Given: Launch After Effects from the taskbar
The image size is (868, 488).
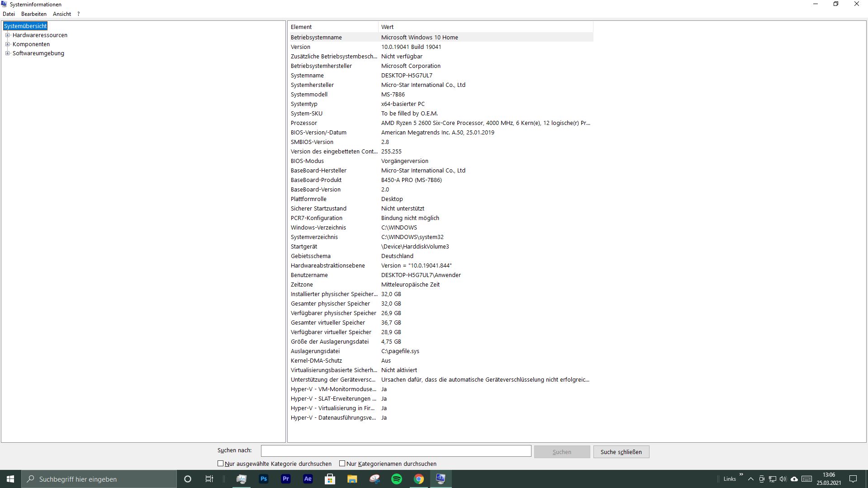Looking at the screenshot, I should tap(308, 479).
